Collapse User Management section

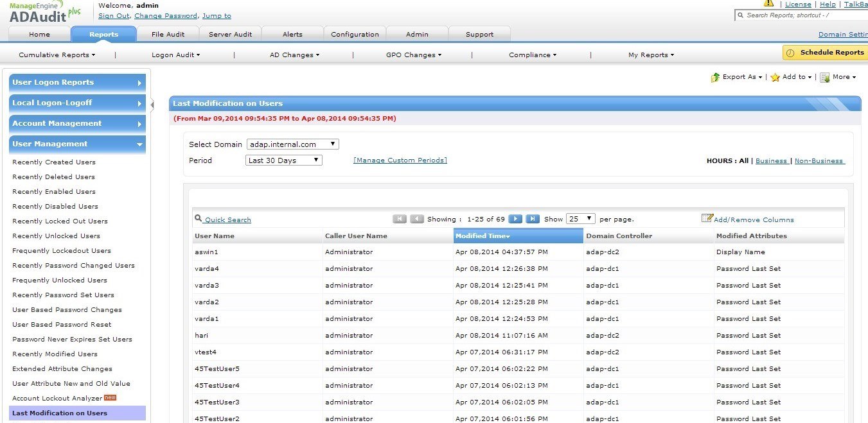coord(77,144)
